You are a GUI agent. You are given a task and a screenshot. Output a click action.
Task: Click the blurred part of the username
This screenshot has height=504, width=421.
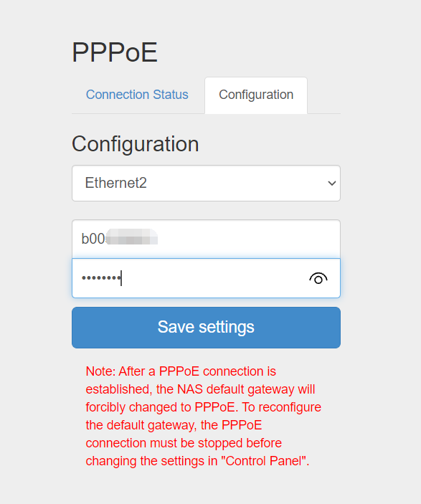click(x=132, y=237)
